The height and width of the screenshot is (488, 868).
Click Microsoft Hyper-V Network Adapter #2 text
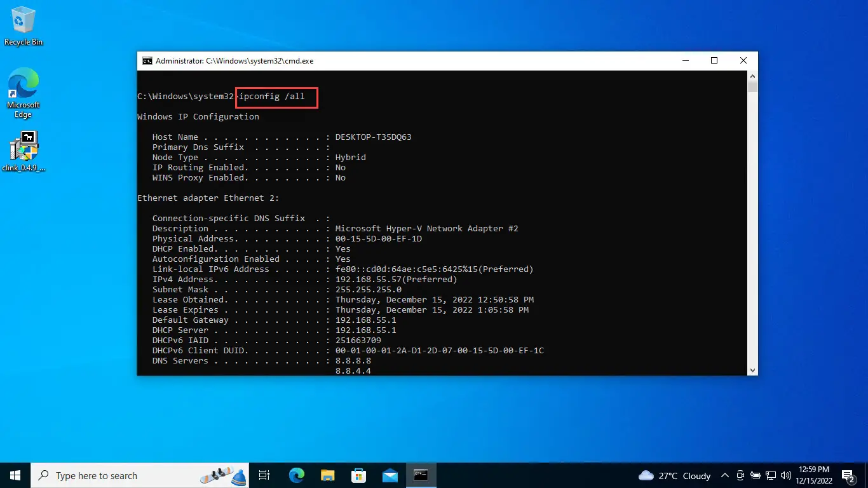coord(427,229)
